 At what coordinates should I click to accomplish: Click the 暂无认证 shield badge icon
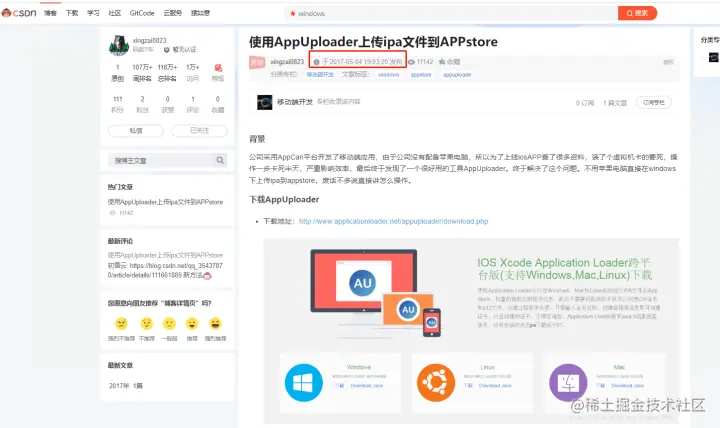[x=167, y=50]
